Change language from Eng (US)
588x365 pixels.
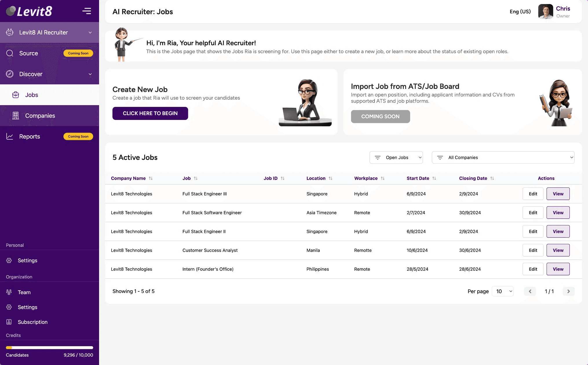tap(520, 12)
